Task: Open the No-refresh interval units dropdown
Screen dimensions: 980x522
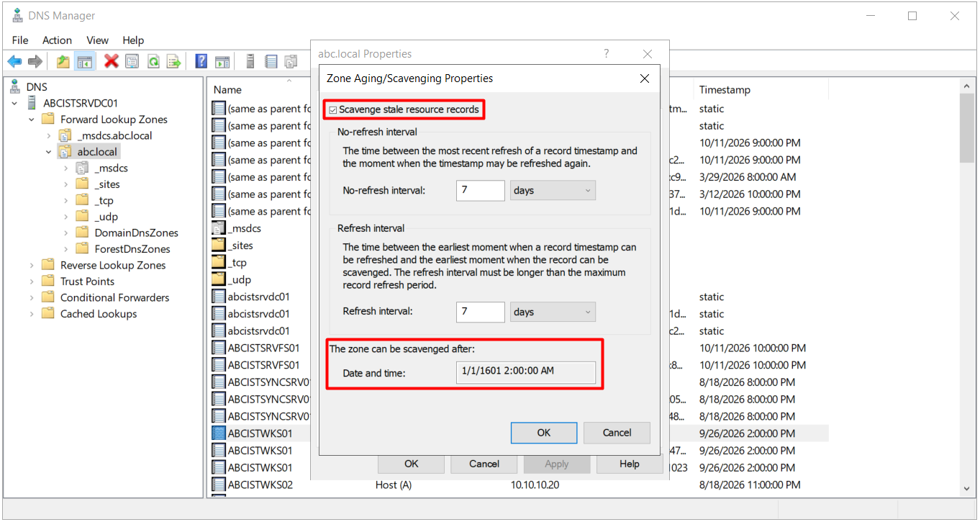Action: tap(553, 191)
